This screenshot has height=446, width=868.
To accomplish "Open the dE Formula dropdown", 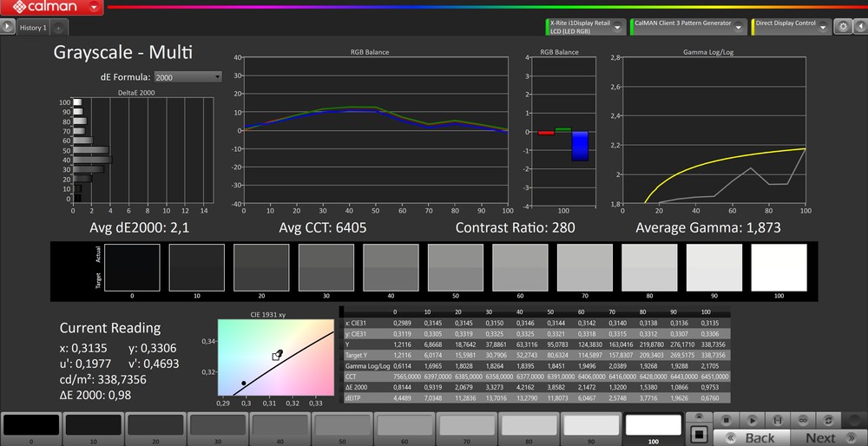I will (187, 77).
